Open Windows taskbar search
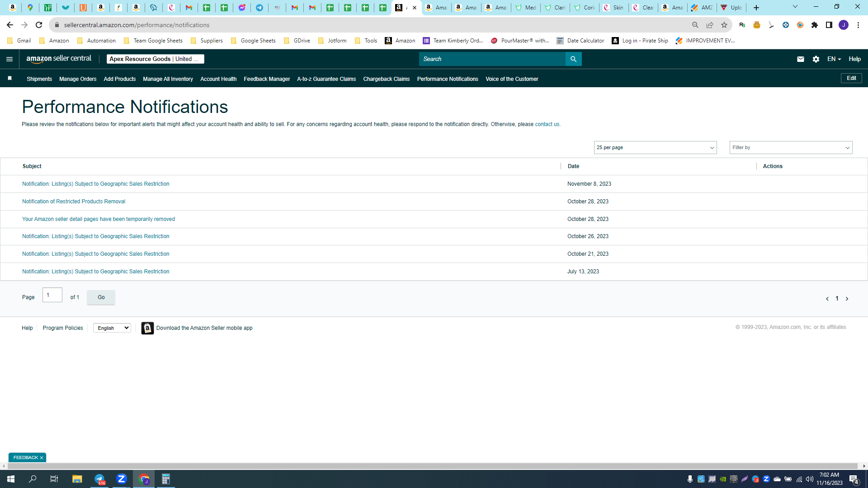The width and height of the screenshot is (868, 488). click(33, 479)
